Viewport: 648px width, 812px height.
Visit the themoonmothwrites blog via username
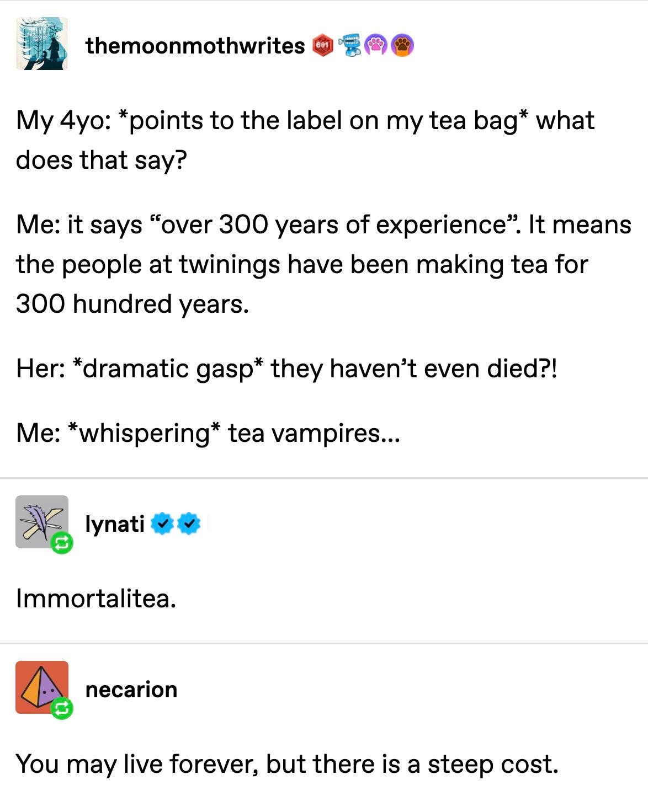195,46
